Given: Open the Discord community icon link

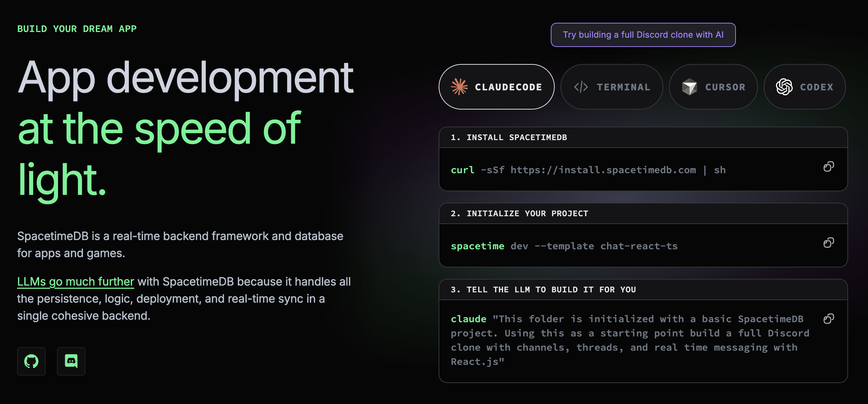Looking at the screenshot, I should (x=71, y=361).
